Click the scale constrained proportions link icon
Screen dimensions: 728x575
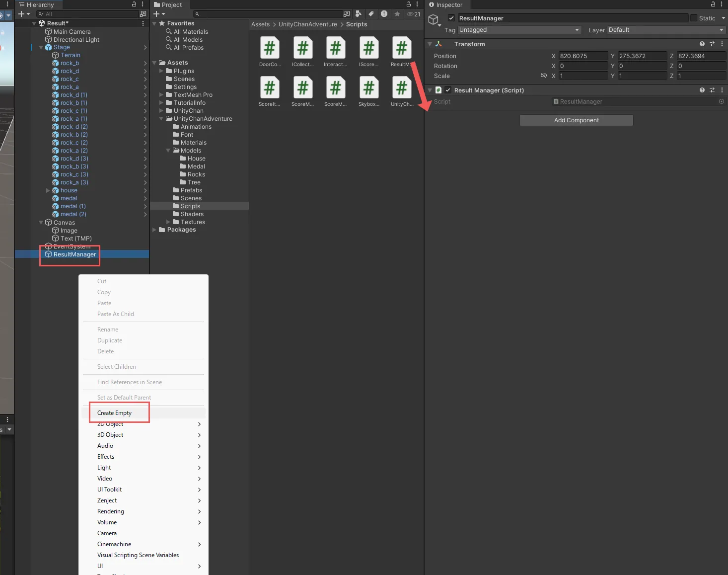[x=543, y=76]
